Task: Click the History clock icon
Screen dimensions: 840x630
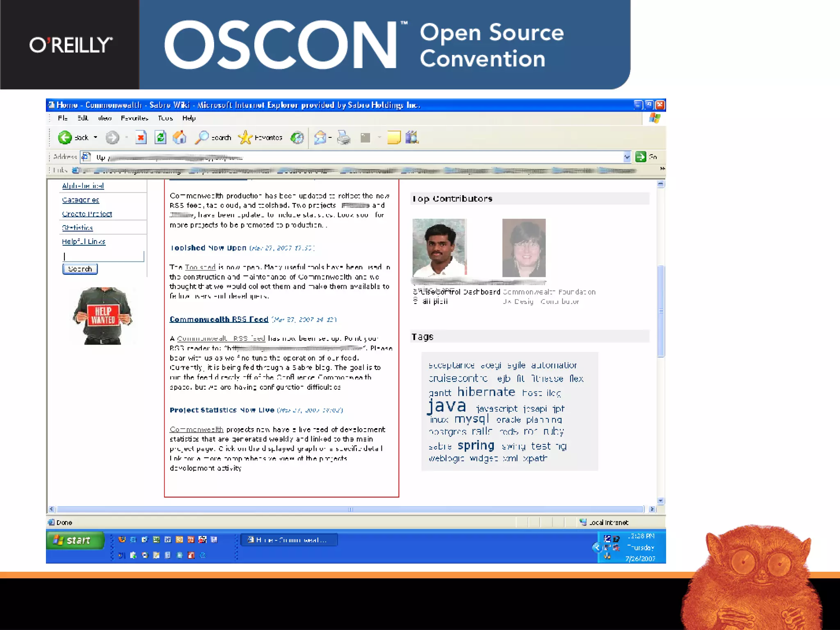Action: coord(297,137)
